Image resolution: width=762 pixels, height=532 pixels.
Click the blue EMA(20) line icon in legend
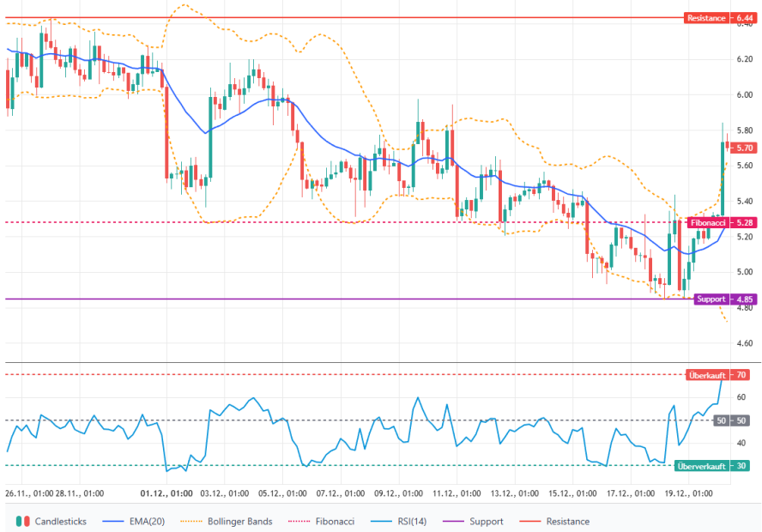click(x=113, y=521)
